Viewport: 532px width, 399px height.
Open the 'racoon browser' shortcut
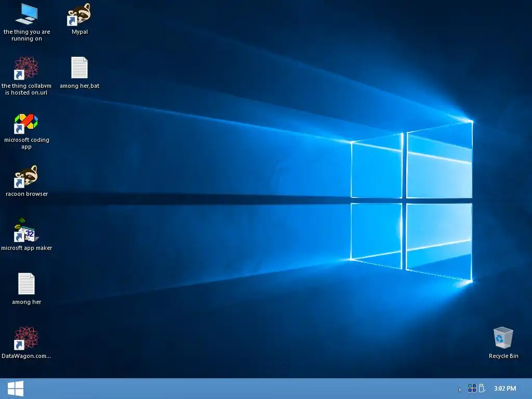point(26,177)
